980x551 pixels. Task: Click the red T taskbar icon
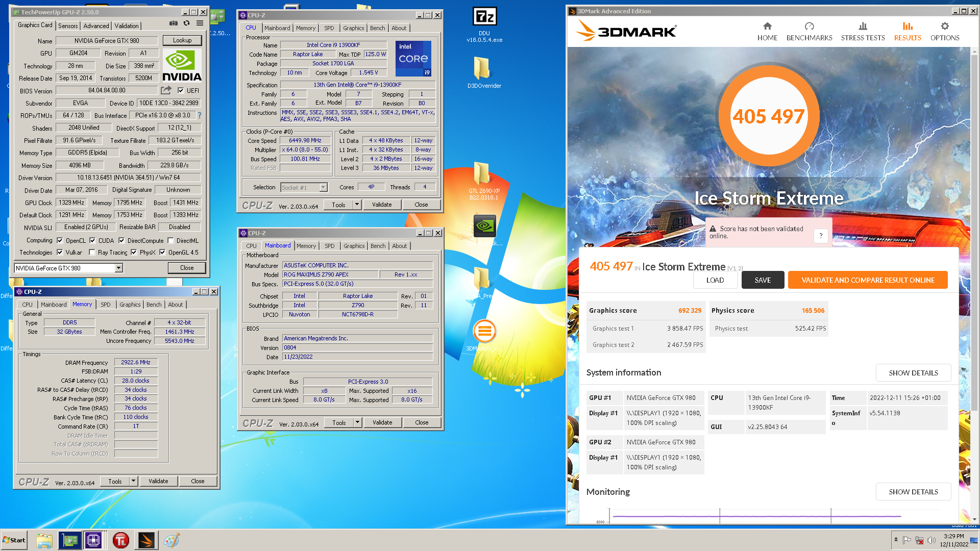pos(121,540)
